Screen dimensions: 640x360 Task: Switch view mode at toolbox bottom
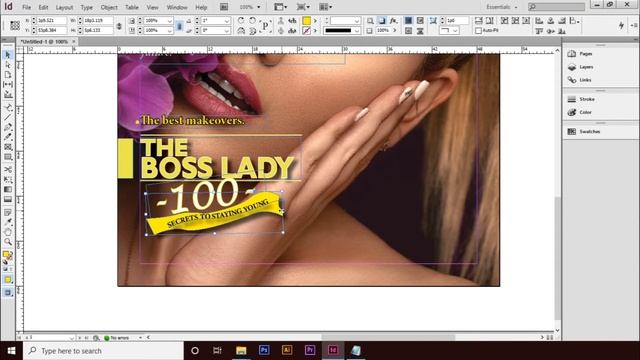coord(8,292)
